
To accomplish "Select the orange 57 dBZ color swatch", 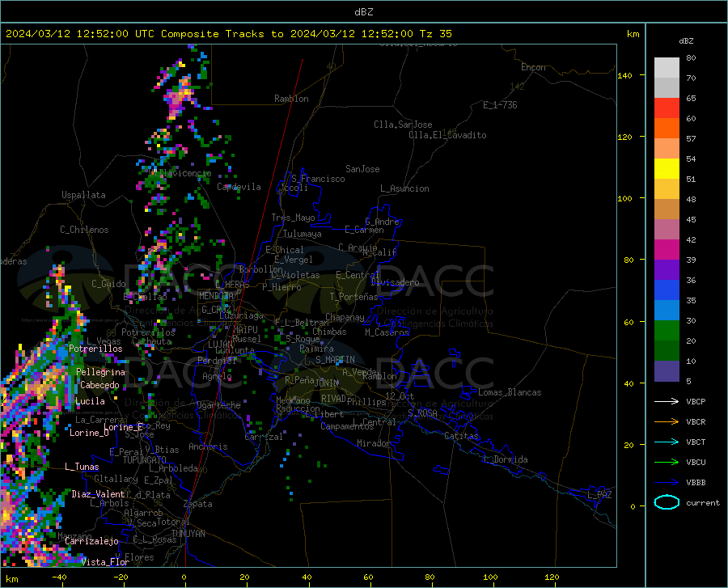I will click(667, 129).
